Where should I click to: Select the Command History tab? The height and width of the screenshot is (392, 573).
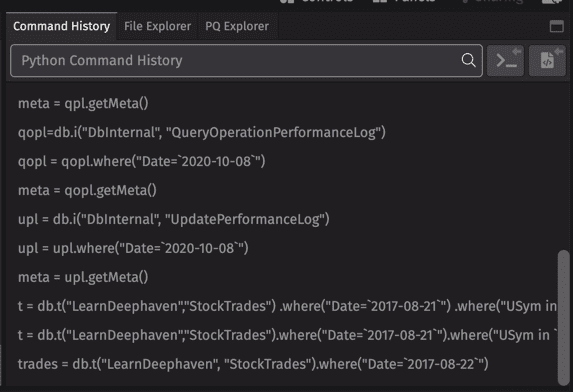click(61, 26)
